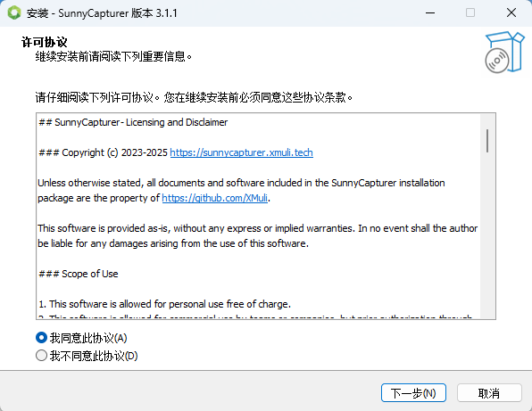This screenshot has width=532, height=411.
Task: Open the github.com/XMuli link
Action: [215, 198]
